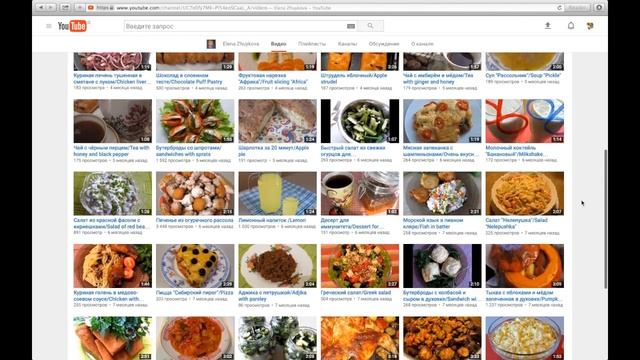
Task: Click the search magnifier button
Action: [x=370, y=26]
